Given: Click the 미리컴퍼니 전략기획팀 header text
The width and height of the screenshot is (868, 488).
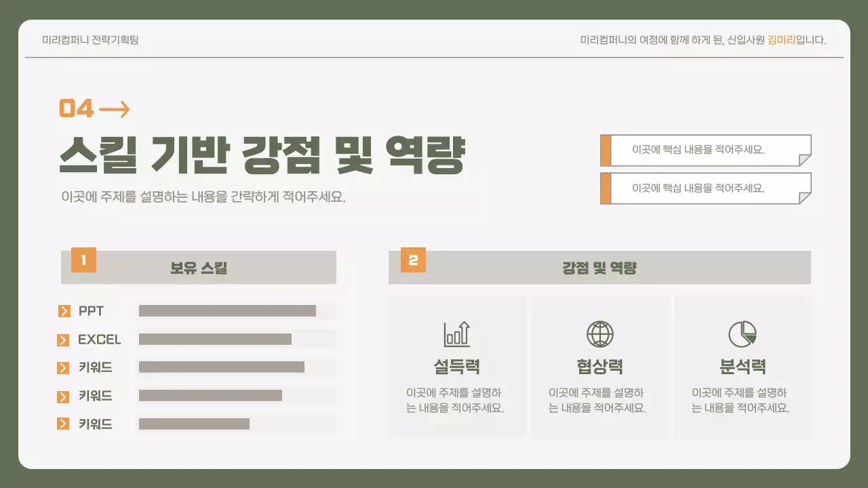Looking at the screenshot, I should tap(94, 39).
